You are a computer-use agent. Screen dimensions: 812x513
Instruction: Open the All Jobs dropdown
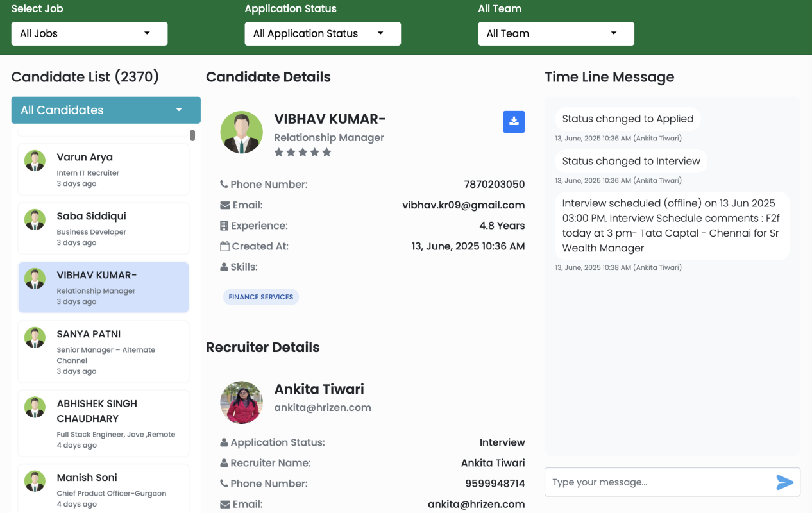89,34
